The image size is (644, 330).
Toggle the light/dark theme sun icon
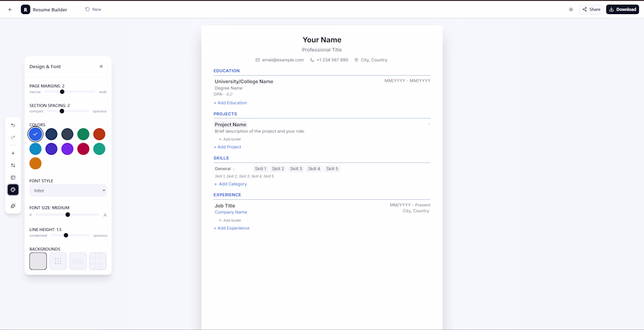(x=571, y=9)
